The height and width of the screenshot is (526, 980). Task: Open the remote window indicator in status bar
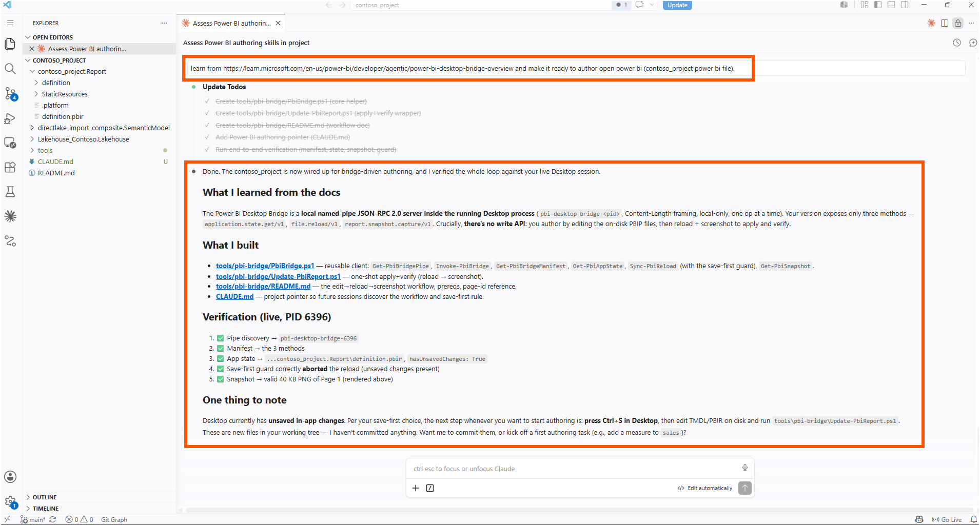(7, 519)
